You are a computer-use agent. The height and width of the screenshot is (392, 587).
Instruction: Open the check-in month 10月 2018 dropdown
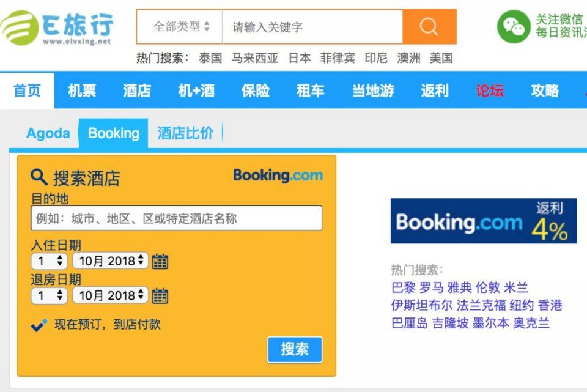[x=111, y=261]
